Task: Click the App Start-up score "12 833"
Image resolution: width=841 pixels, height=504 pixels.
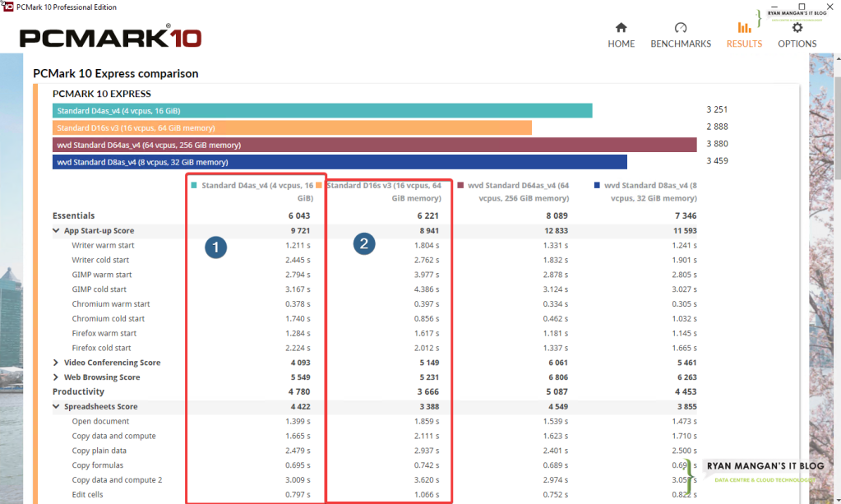Action: (x=557, y=230)
